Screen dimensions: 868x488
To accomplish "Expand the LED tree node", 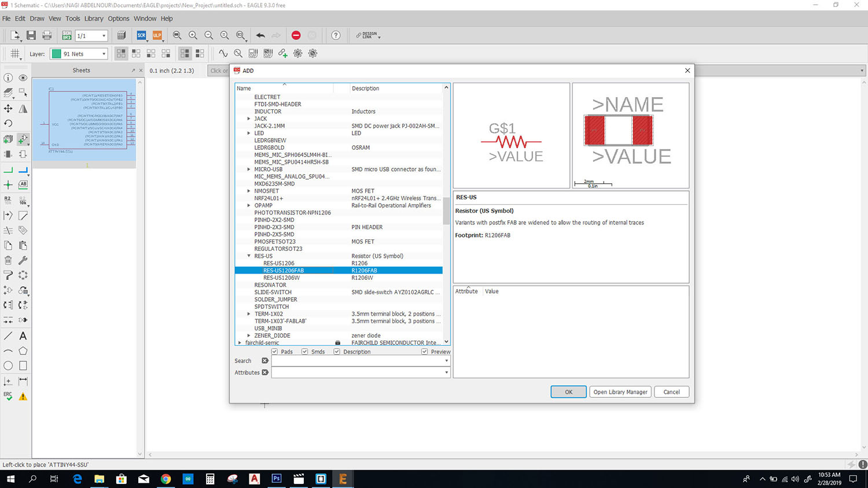I will 249,133.
